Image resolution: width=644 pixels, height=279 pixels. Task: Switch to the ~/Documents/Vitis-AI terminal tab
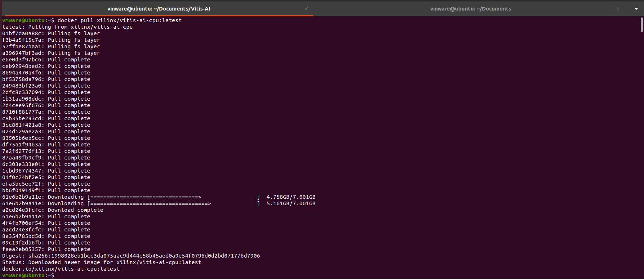(159, 9)
